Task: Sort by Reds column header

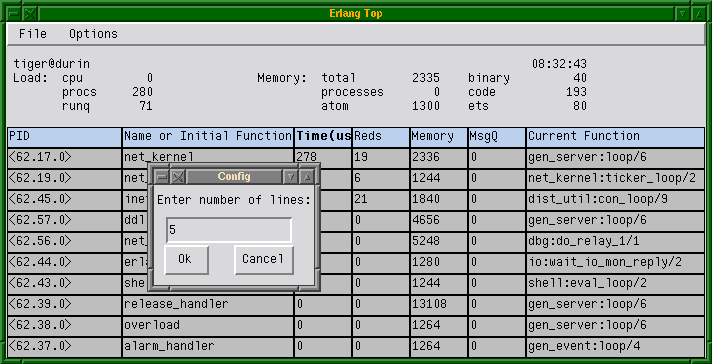Action: click(381, 137)
